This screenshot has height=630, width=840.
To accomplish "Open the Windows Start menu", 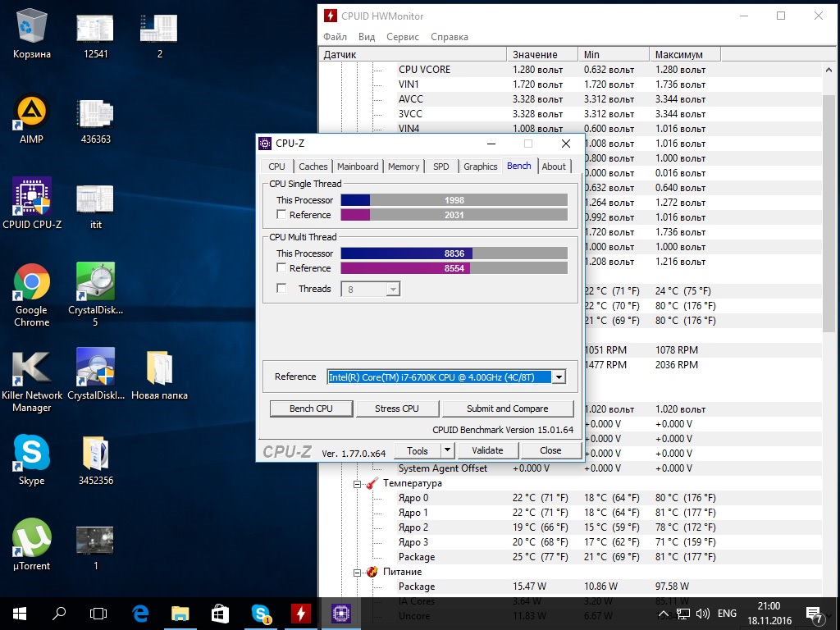I will [x=20, y=614].
